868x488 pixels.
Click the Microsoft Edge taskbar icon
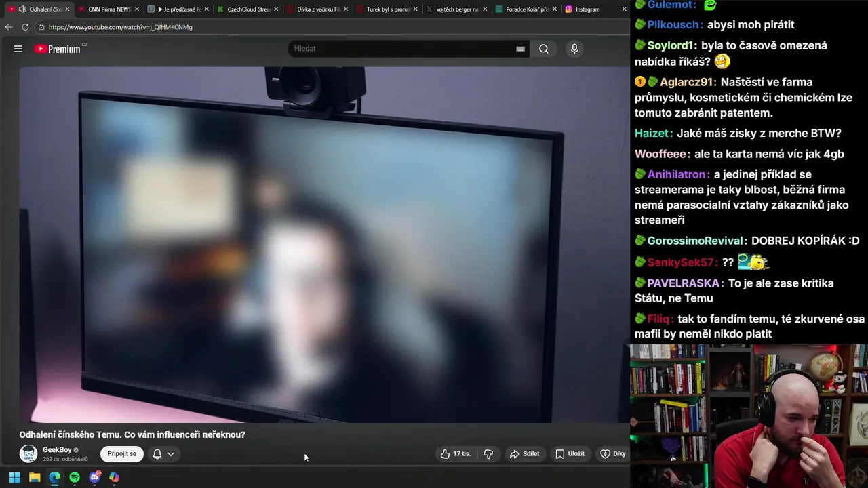click(54, 477)
